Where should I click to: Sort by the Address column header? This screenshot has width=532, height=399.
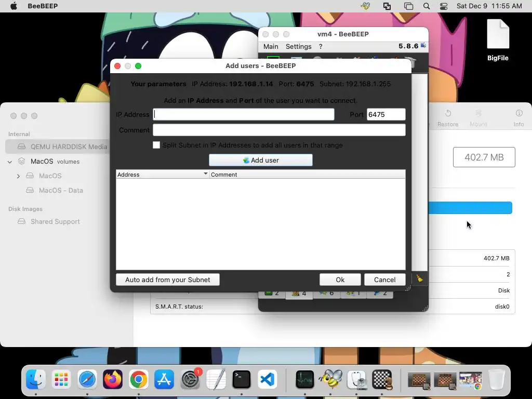pos(162,175)
